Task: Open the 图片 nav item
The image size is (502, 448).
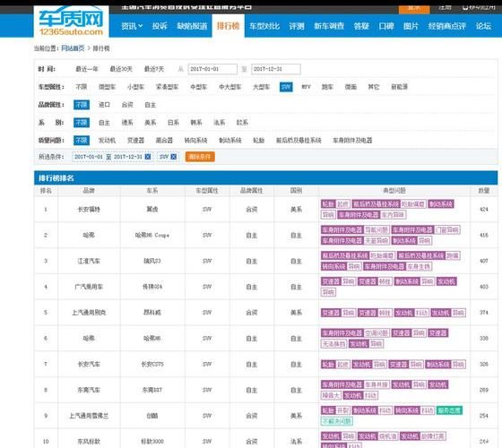Action: coord(411,26)
